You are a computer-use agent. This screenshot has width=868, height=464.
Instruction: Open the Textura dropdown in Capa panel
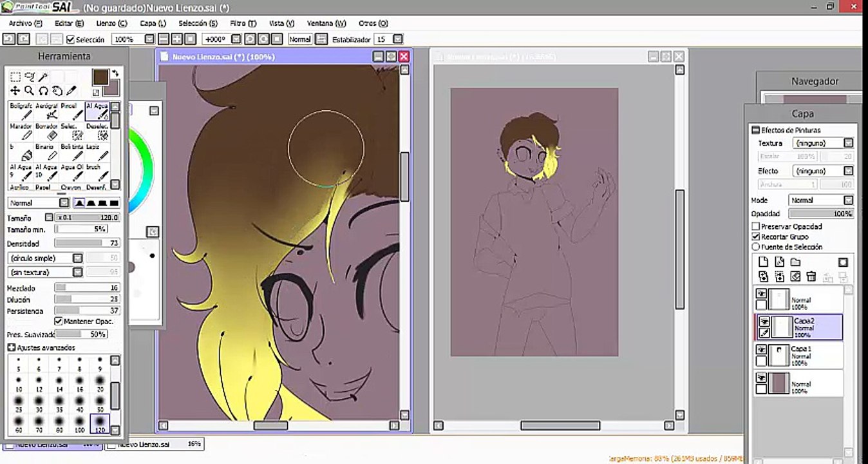[x=849, y=143]
